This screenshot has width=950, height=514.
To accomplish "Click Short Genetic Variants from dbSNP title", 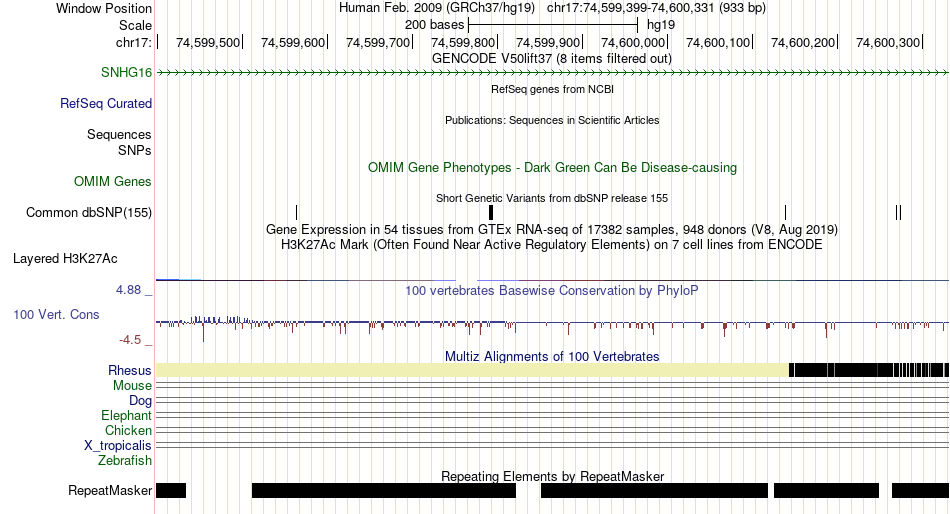I will (x=552, y=198).
